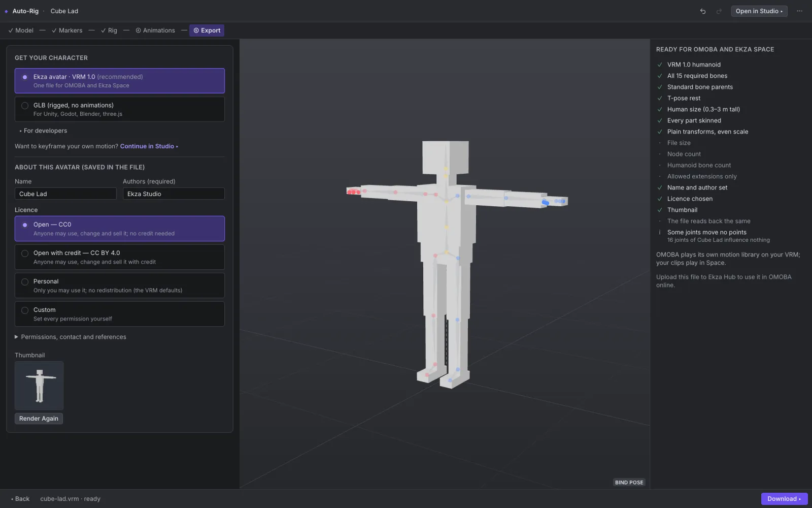This screenshot has height=508, width=812.
Task: Open the three-dots more menu
Action: pyautogui.click(x=800, y=11)
